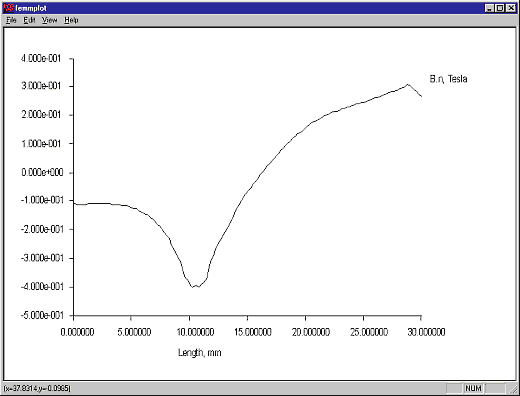This screenshot has height=396, width=520.
Task: Click the 2.000e-001 y-axis value
Action: (41, 115)
